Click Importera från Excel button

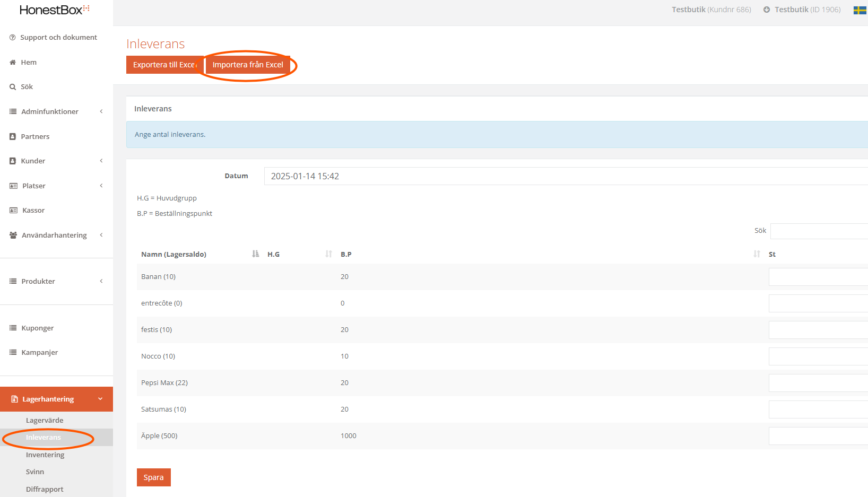[248, 65]
